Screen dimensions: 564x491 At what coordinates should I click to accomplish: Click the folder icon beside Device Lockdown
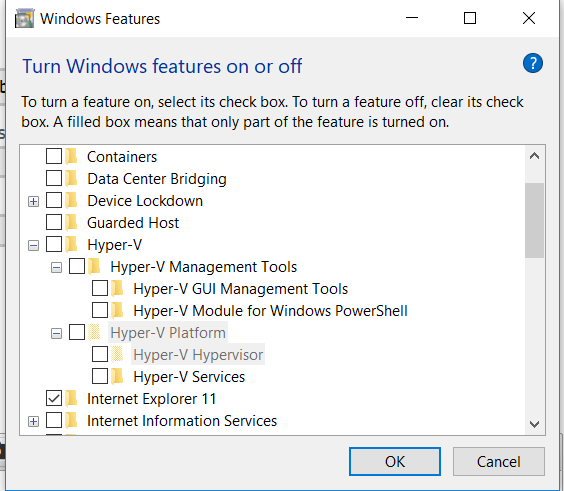72,200
